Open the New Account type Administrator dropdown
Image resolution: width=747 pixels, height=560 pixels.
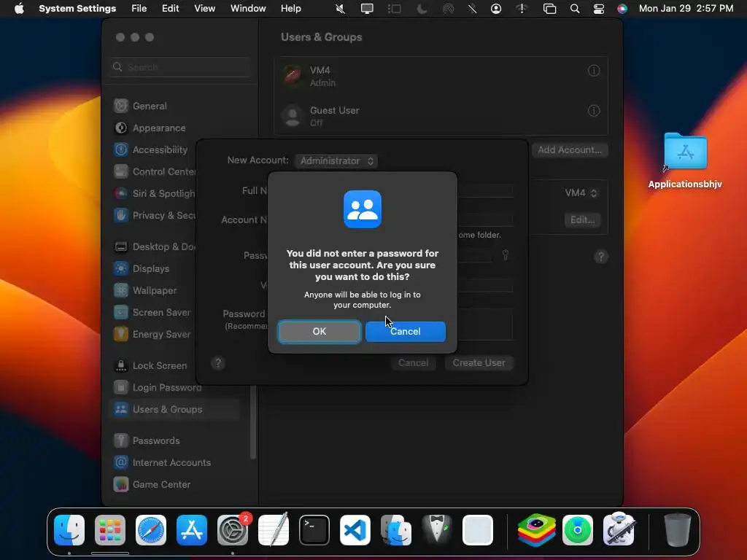click(336, 161)
